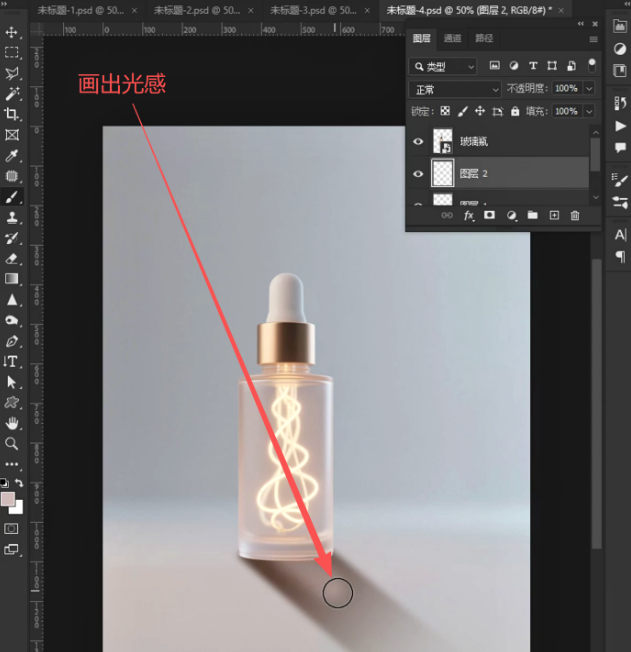Select the Vertical Type tool

pos(11,361)
